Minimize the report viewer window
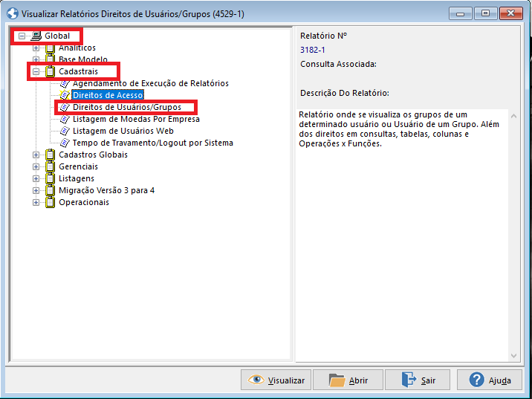 [x=461, y=14]
